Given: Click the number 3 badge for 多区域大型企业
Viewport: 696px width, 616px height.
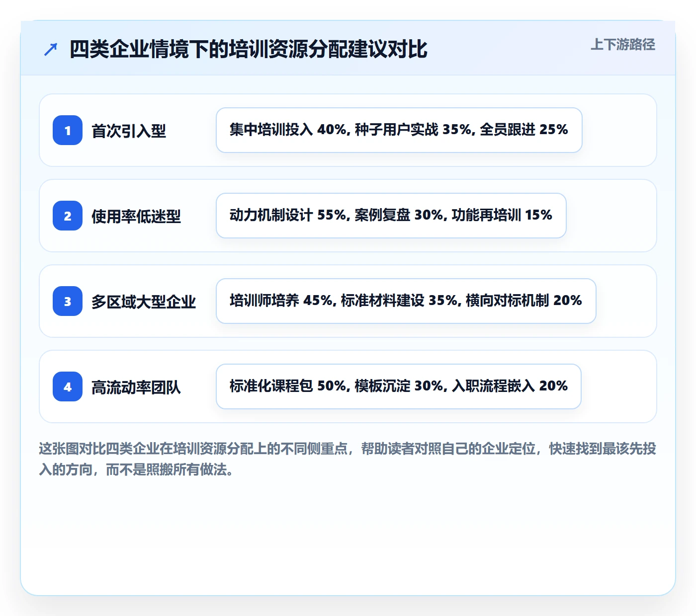Looking at the screenshot, I should coord(68,301).
